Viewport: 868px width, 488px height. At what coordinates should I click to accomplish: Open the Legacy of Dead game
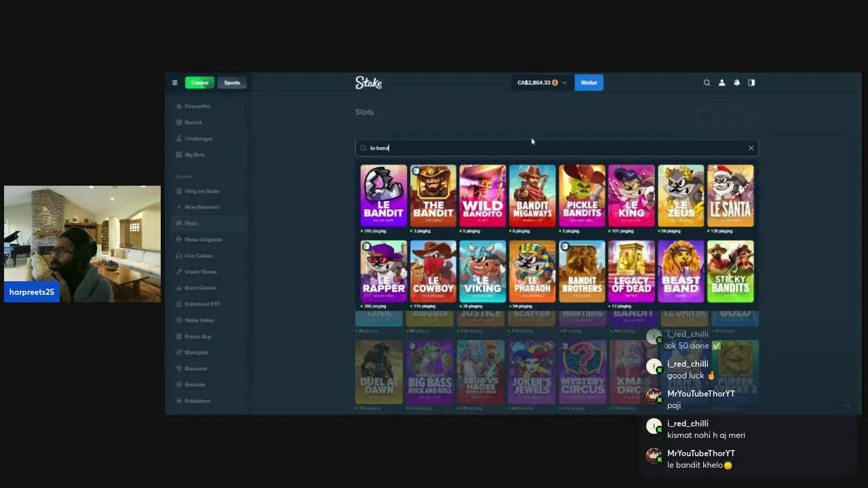pos(631,271)
